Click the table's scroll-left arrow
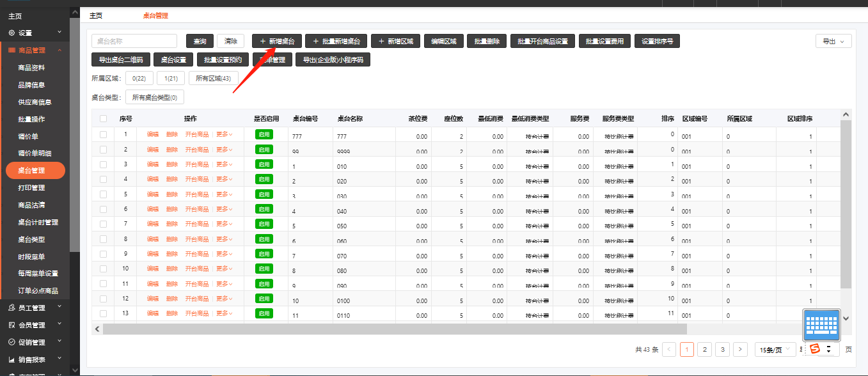Viewport: 868px width, 376px height. tap(97, 329)
